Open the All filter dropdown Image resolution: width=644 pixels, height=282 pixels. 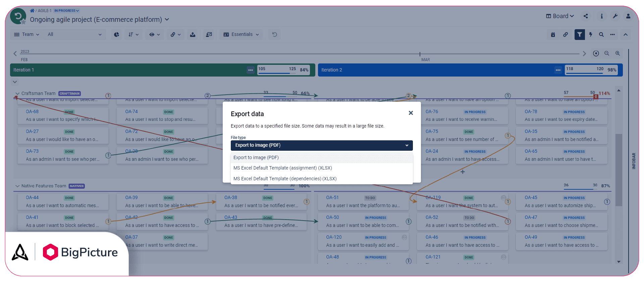74,34
